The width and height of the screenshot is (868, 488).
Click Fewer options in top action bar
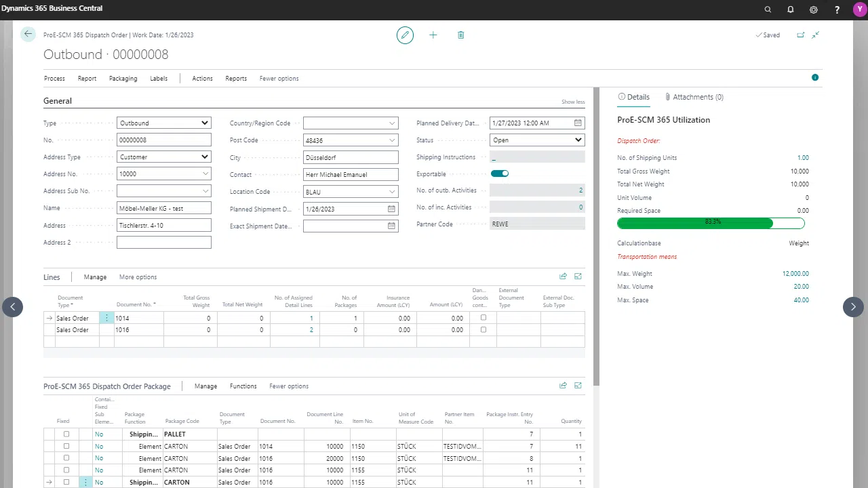pyautogui.click(x=279, y=79)
